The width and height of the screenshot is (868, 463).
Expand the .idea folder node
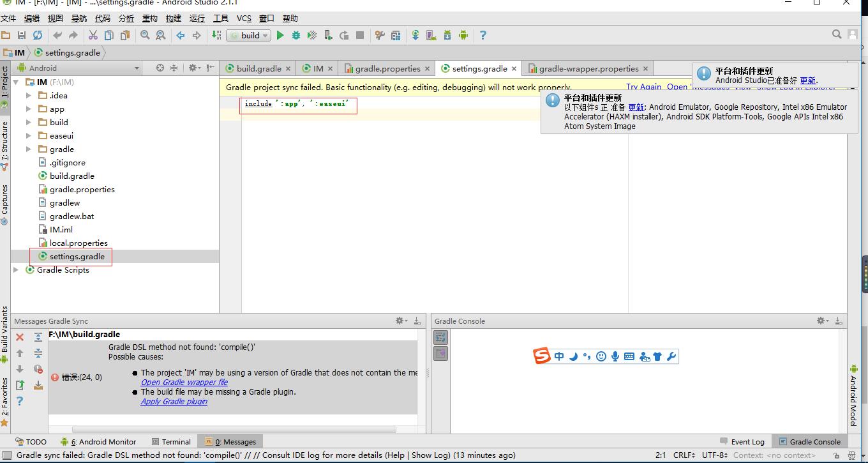pyautogui.click(x=29, y=96)
